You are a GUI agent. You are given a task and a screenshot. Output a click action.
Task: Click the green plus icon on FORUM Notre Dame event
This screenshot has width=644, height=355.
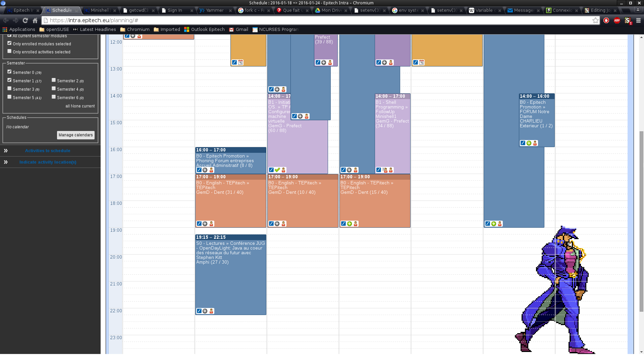[x=529, y=143]
